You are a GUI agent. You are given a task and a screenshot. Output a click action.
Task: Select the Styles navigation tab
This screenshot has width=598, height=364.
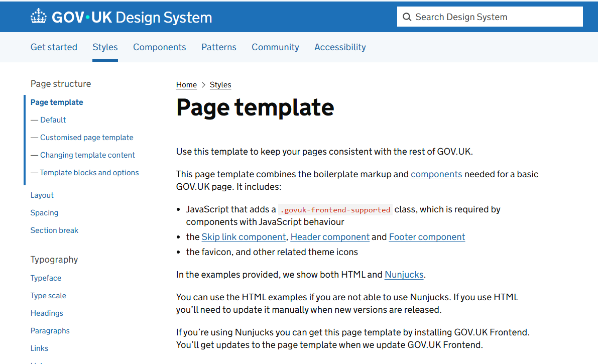pyautogui.click(x=105, y=47)
